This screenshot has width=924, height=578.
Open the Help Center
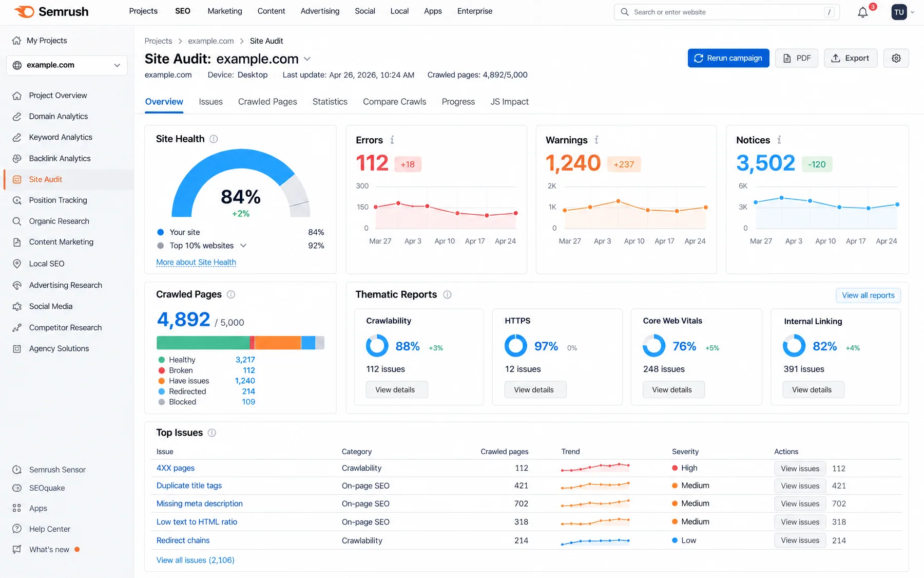[49, 529]
